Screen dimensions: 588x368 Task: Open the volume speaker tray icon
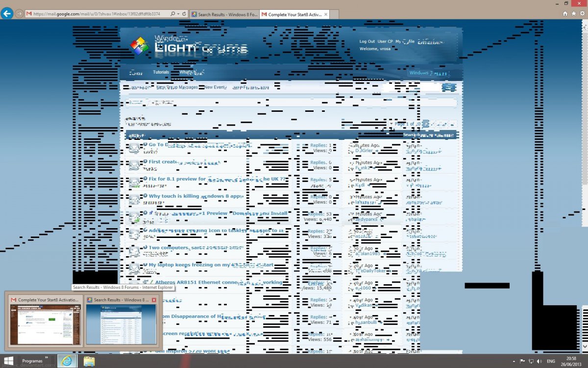coord(539,361)
